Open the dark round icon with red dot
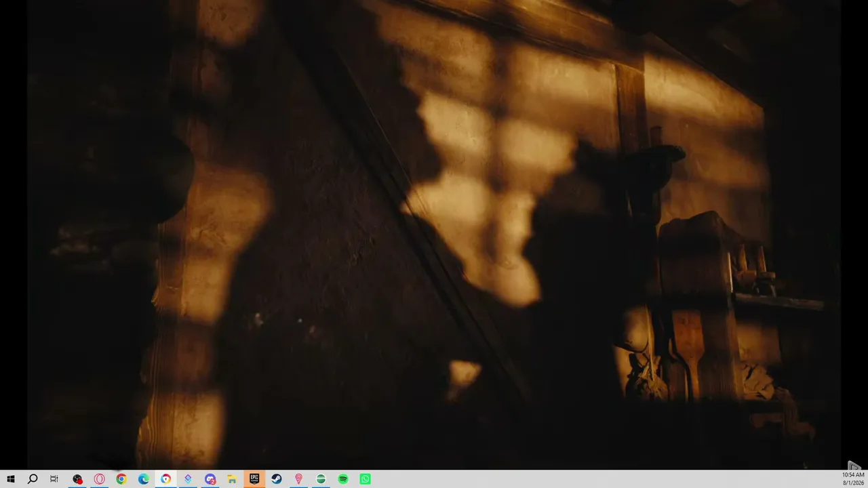Viewport: 868px width, 488px height. click(x=77, y=479)
